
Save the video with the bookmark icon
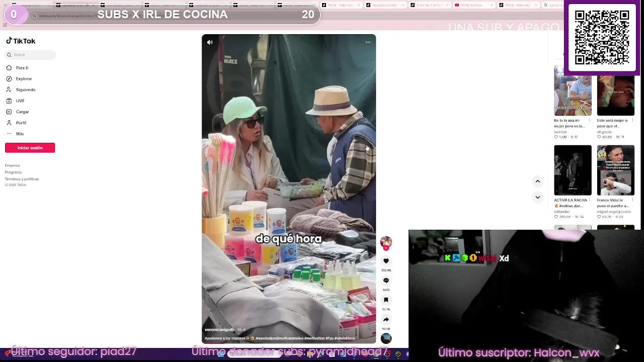[x=386, y=300]
